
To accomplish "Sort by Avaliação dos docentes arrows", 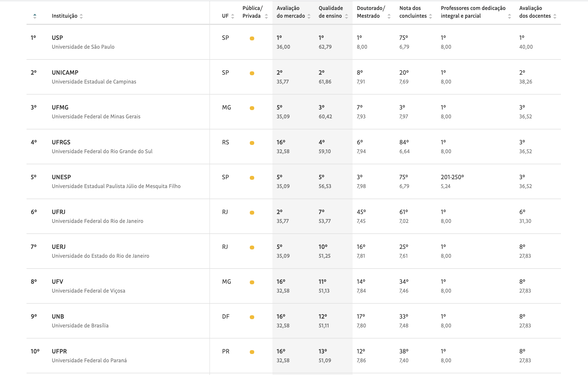I will (555, 16).
